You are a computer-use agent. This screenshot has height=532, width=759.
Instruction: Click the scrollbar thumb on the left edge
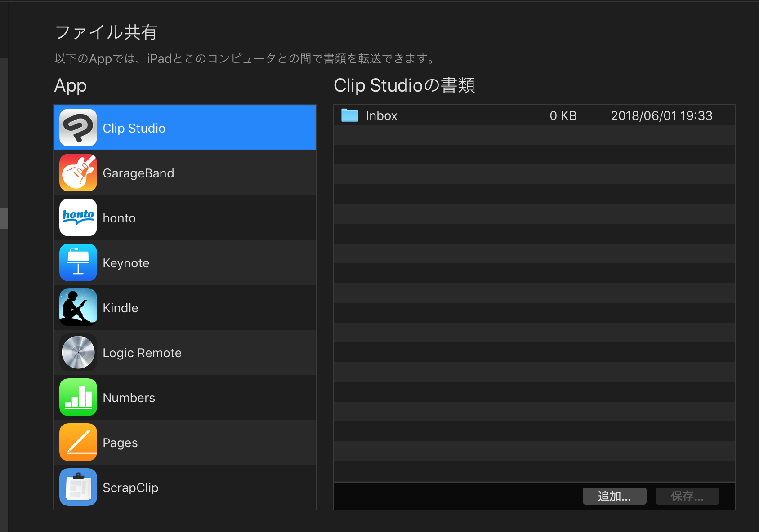click(x=4, y=218)
